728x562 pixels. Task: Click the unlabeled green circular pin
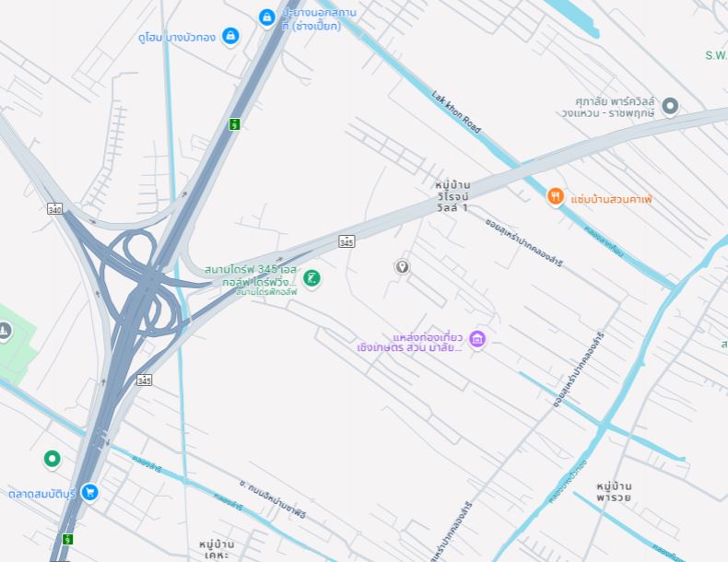click(52, 459)
